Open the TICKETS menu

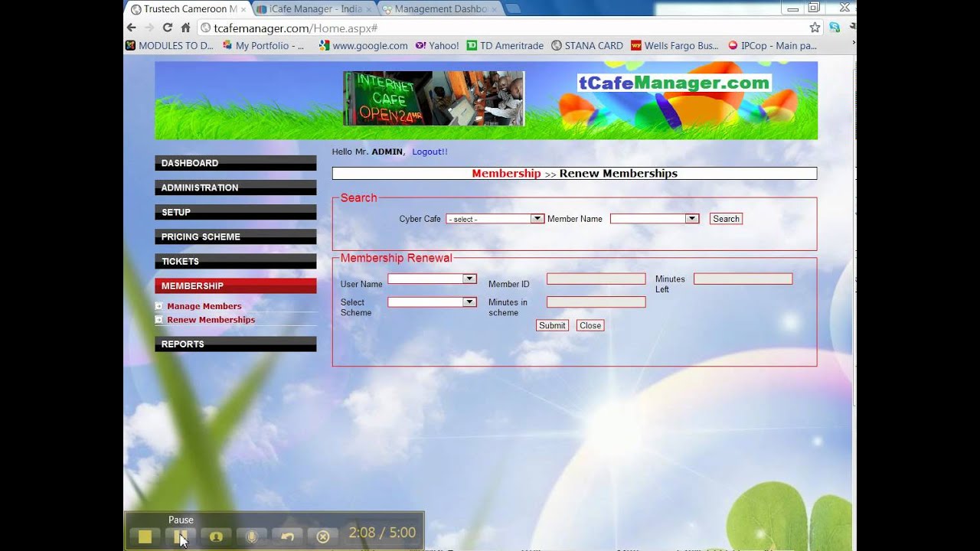[x=236, y=261]
